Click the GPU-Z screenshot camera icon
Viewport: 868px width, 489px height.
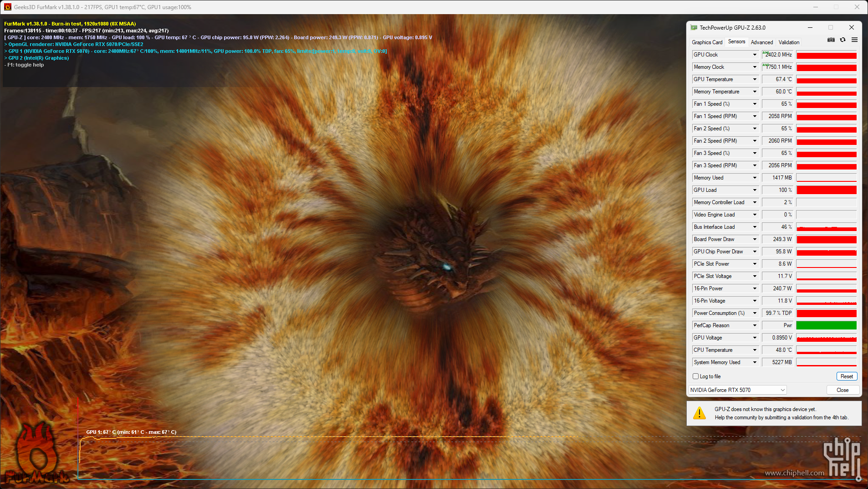(831, 40)
